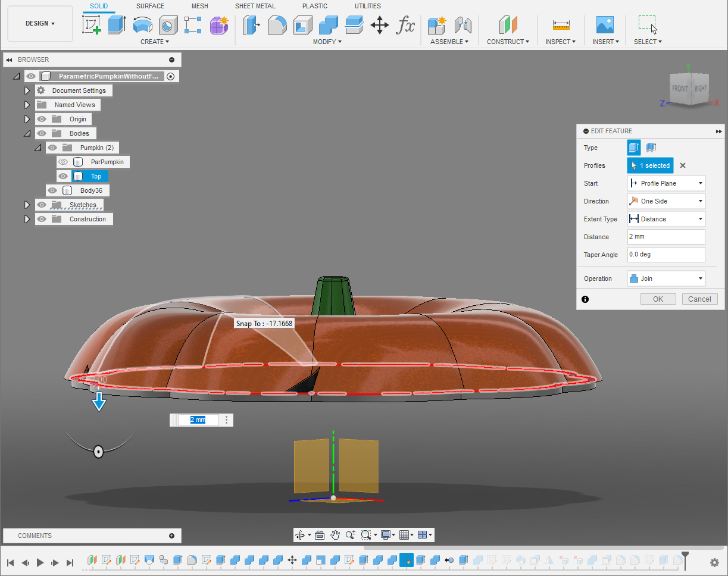
Task: Toggle visibility of Bodies folder
Action: (x=42, y=133)
